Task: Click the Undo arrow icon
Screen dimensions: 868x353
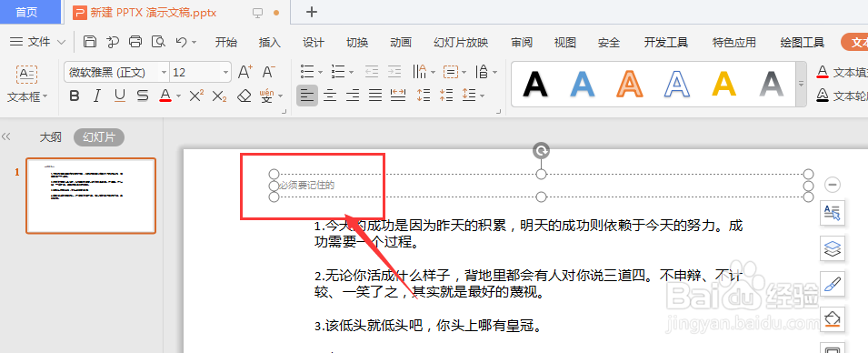Action: click(181, 42)
